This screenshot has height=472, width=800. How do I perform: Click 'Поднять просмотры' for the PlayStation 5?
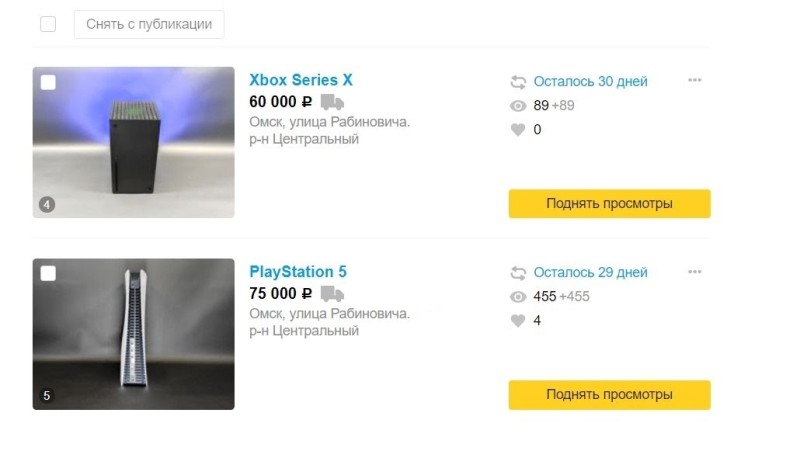[x=609, y=394]
